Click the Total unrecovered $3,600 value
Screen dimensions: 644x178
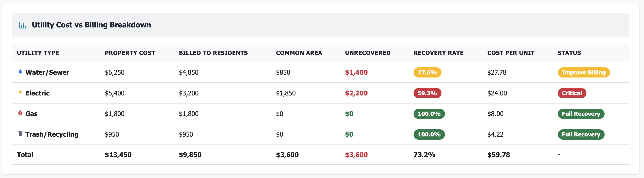[x=356, y=155]
